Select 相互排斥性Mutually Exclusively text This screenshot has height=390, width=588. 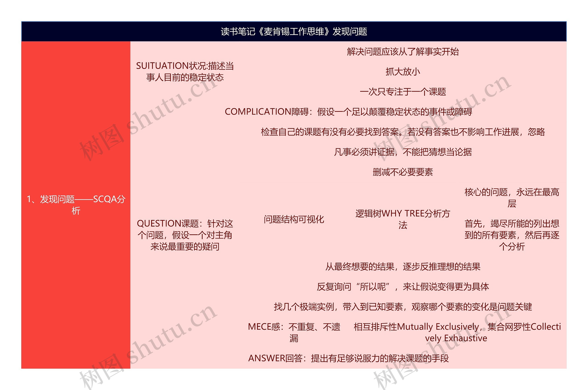pos(457,333)
